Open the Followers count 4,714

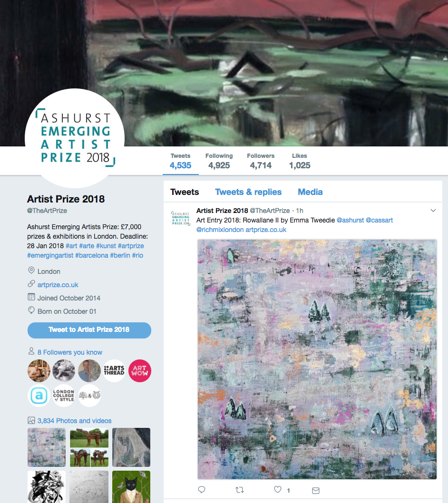tap(261, 161)
